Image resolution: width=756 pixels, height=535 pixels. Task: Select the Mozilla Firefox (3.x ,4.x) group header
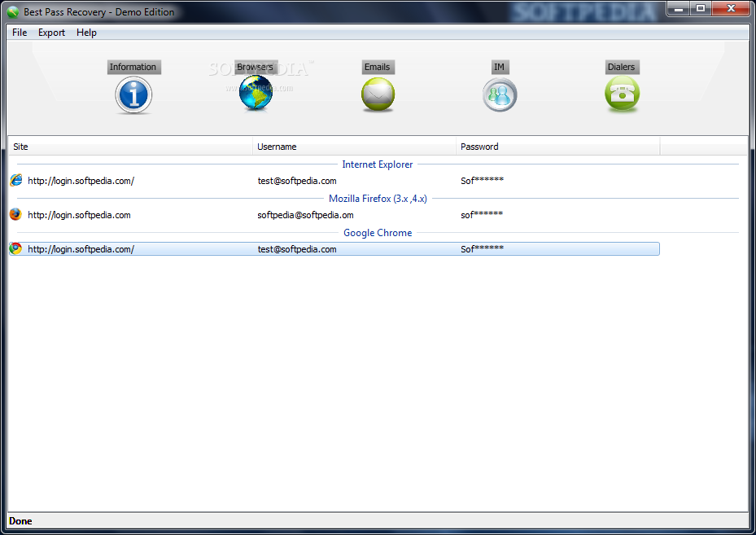[378, 199]
